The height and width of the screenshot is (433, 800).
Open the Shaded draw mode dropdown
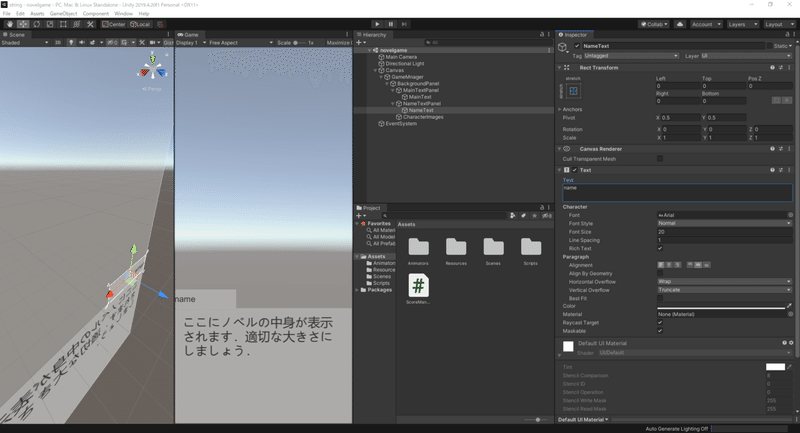point(25,42)
